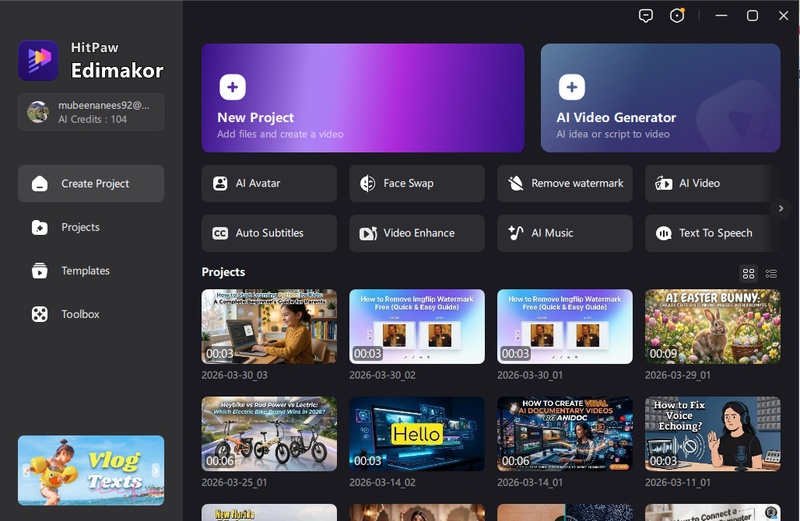Click the Templates icon in sidebar
The width and height of the screenshot is (800, 521).
coord(40,270)
